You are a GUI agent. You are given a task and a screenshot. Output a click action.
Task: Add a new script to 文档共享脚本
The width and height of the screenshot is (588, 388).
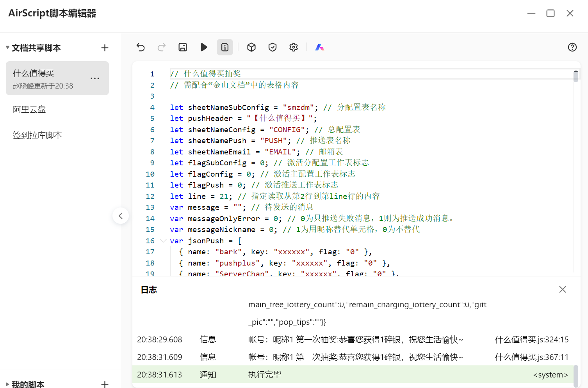click(105, 48)
